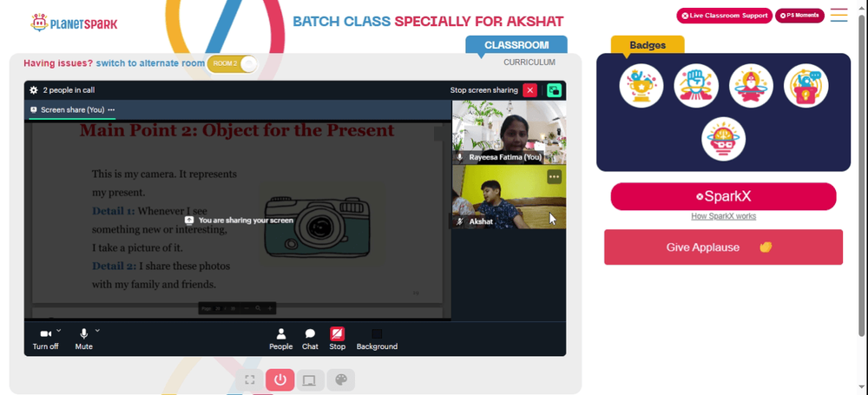
Task: Click the red power button to leave
Action: click(x=280, y=380)
